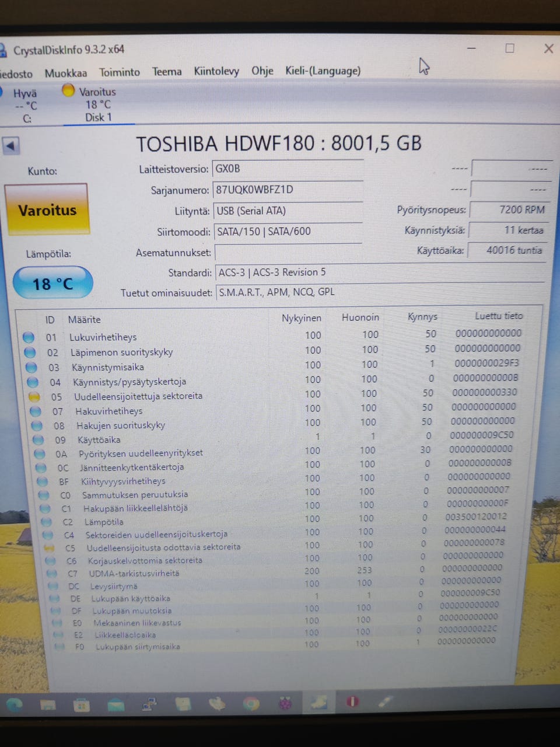The height and width of the screenshot is (747, 560).
Task: Click the yellow status circle for Uudelleensijoitusta odottavia sektoreita
Action: (x=49, y=549)
